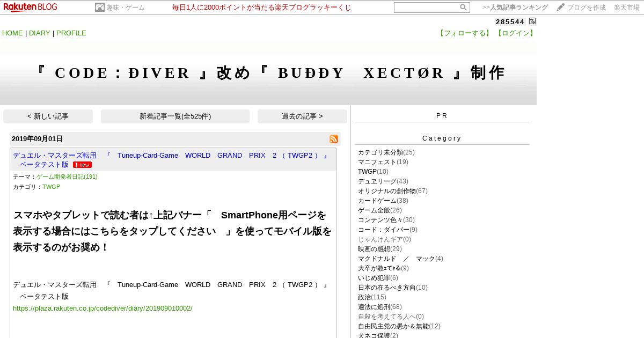This screenshot has height=338, width=644.
Task: Open the plaza.rakuten.co.jp diary URL link
Action: [x=103, y=308]
